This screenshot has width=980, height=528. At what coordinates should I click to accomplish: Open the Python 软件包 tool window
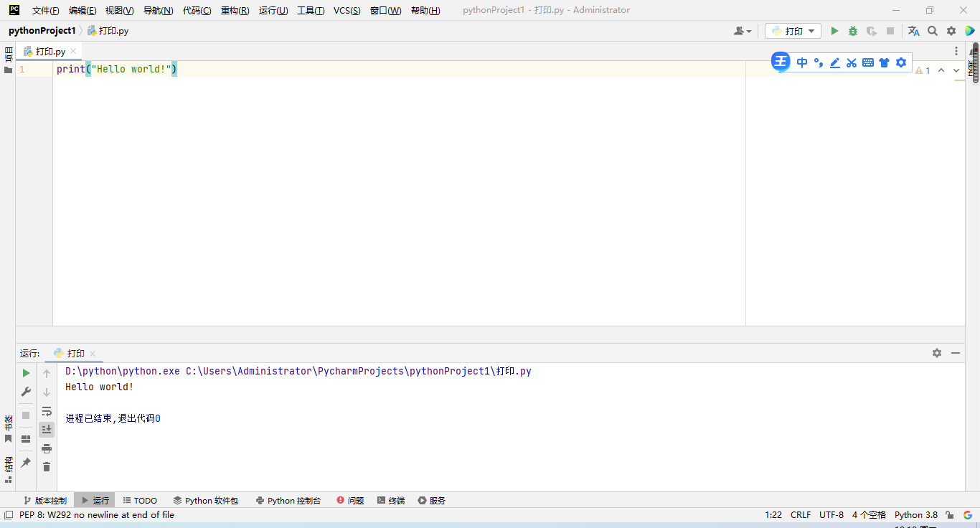(x=205, y=501)
